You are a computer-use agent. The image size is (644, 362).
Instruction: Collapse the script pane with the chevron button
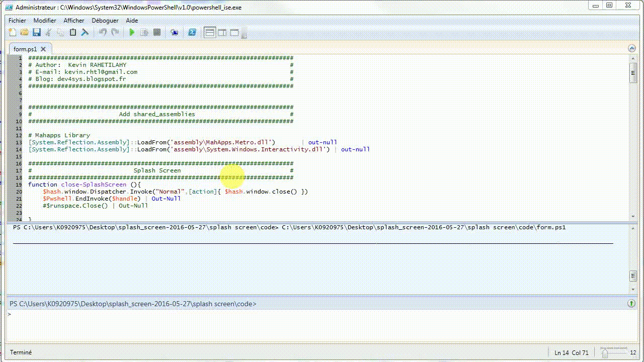tap(632, 48)
